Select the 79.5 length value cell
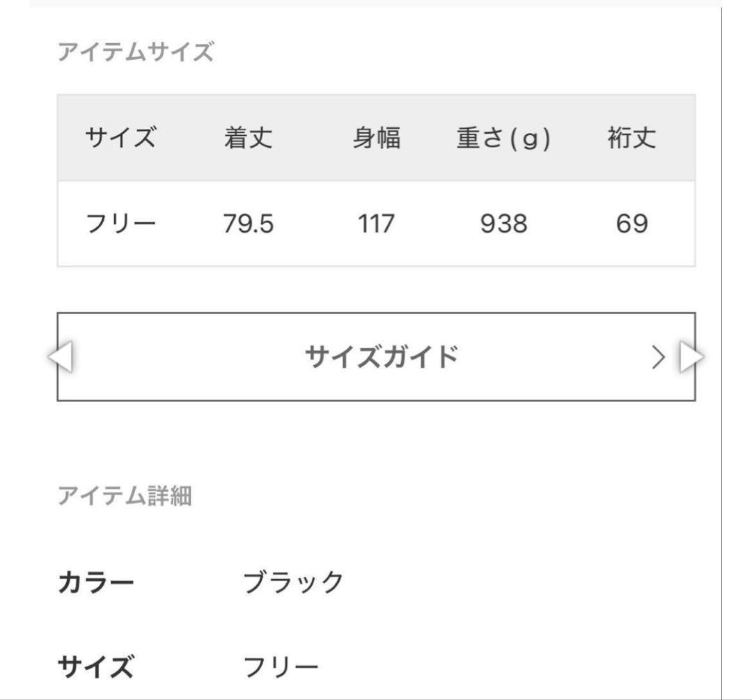The image size is (752, 700). 248,224
